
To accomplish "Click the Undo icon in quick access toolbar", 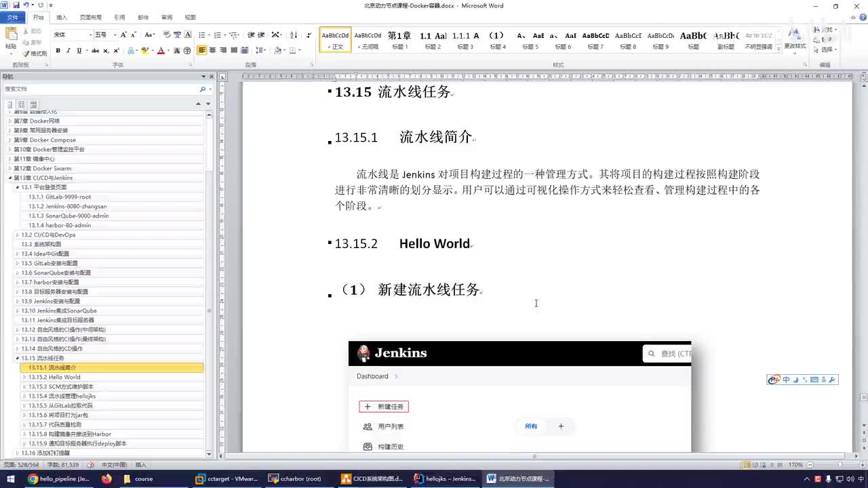I will click(26, 5).
